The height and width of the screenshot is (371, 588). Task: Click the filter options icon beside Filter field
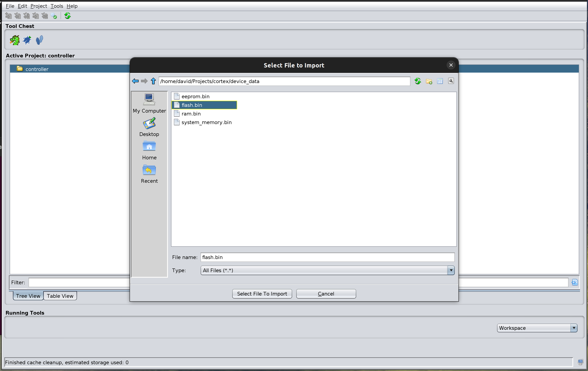click(x=575, y=282)
